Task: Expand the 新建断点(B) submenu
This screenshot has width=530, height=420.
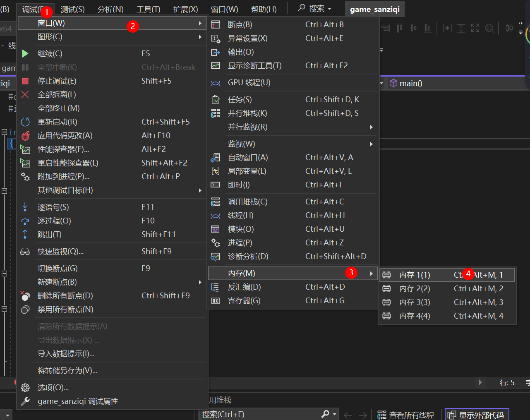Action: (x=200, y=282)
